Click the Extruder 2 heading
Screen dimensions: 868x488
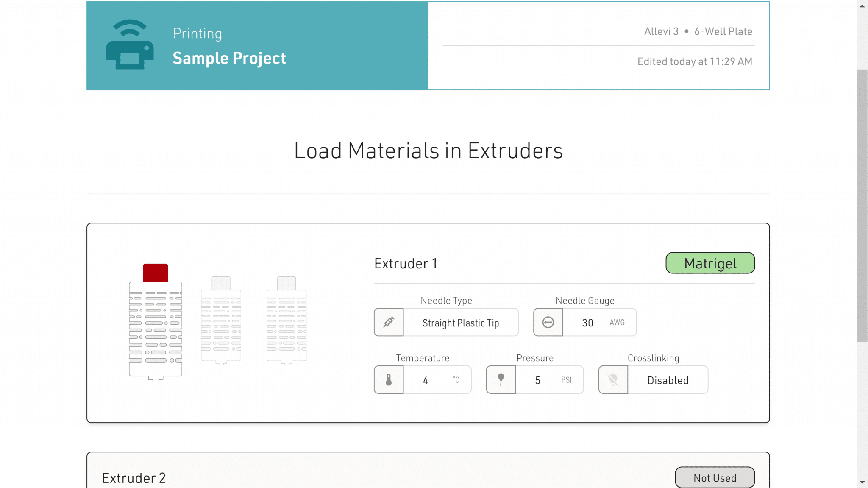(134, 478)
